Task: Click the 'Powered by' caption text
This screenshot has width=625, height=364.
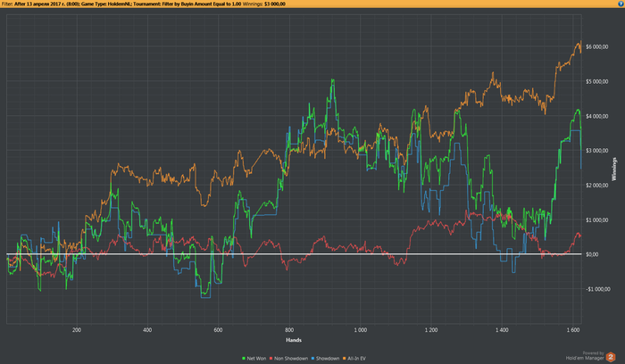Action: click(593, 353)
